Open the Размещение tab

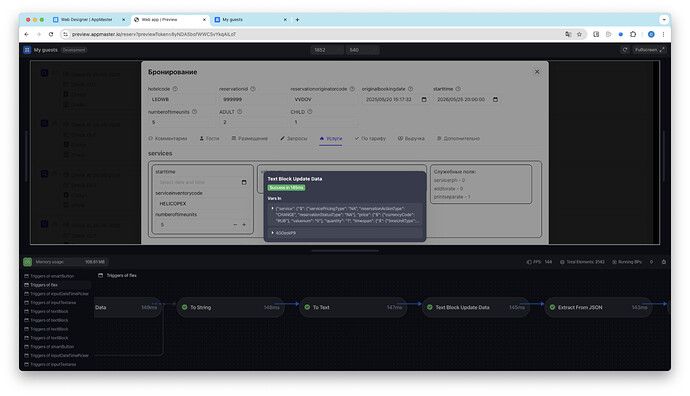click(250, 139)
